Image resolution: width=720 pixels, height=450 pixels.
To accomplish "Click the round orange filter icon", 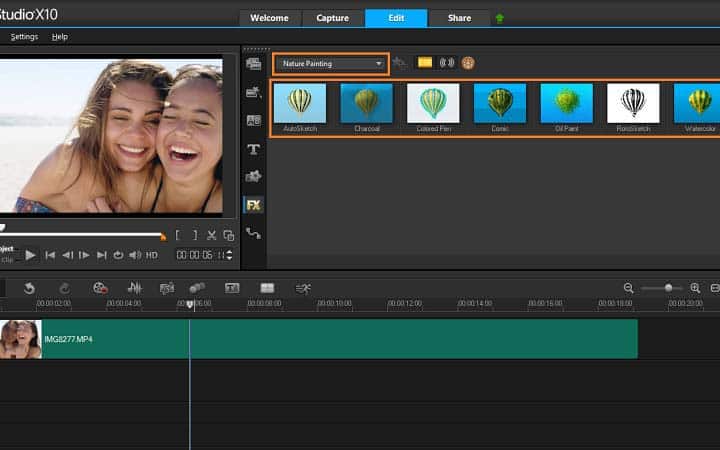I will [468, 63].
